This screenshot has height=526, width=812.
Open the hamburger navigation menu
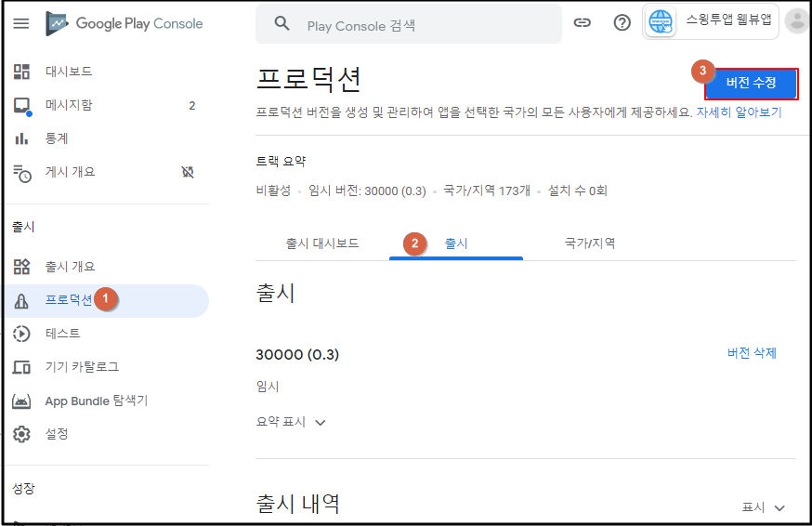point(20,23)
